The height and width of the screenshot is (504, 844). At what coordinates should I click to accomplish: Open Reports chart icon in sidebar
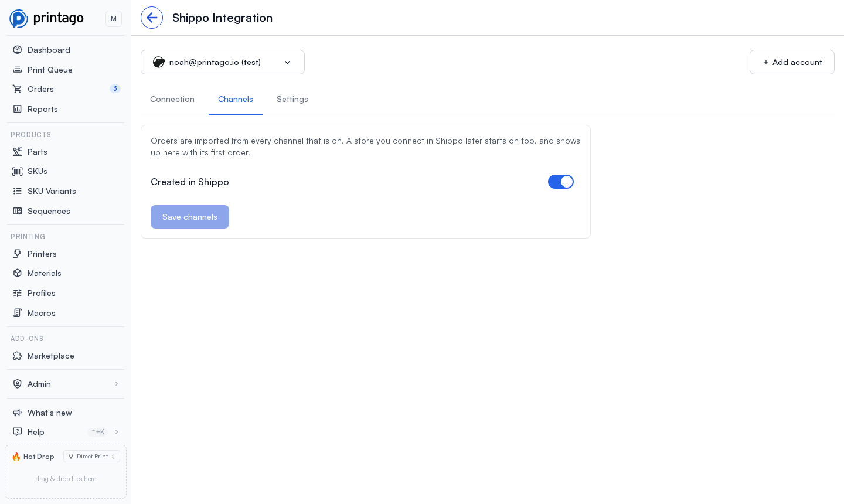pyautogui.click(x=18, y=109)
